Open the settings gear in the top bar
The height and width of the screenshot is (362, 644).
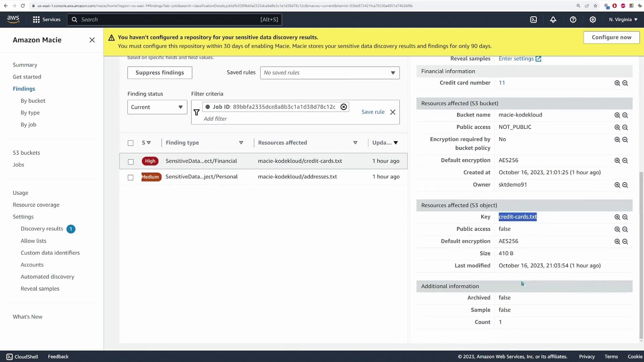pos(593,20)
